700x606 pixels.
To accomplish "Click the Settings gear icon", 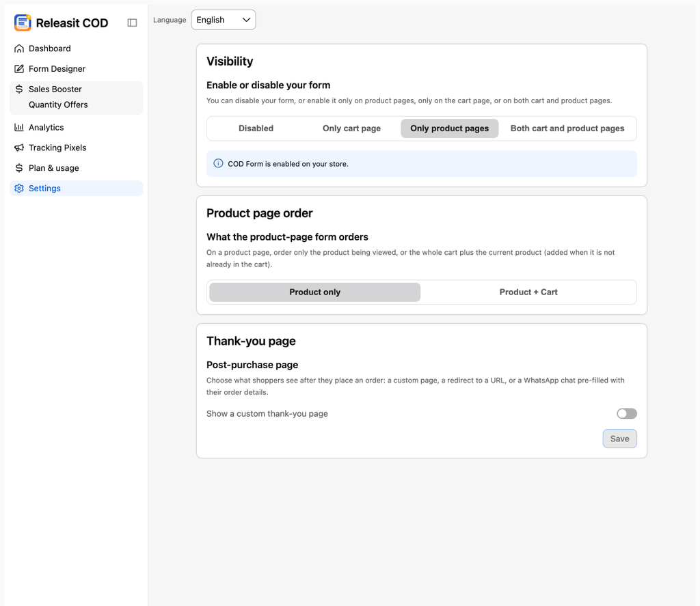I will pos(19,189).
